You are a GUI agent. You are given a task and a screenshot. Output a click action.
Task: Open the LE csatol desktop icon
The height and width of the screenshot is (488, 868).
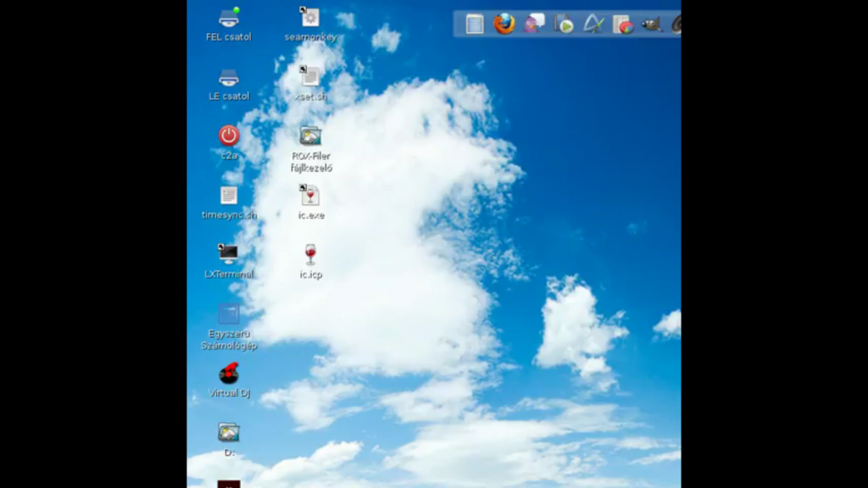tap(229, 78)
